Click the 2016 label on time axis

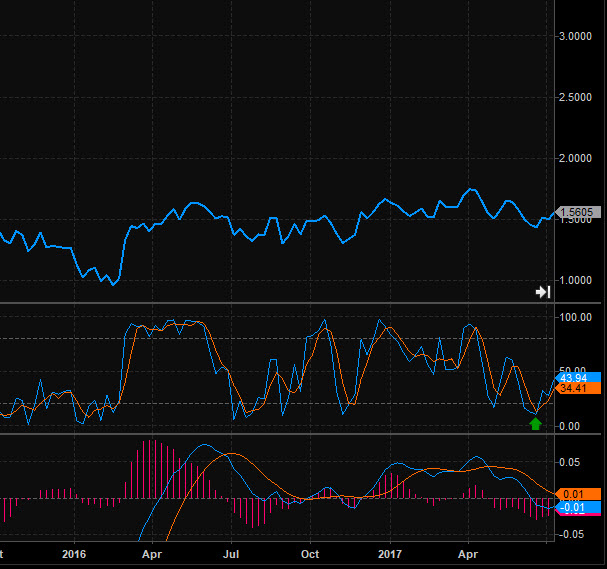coord(75,553)
